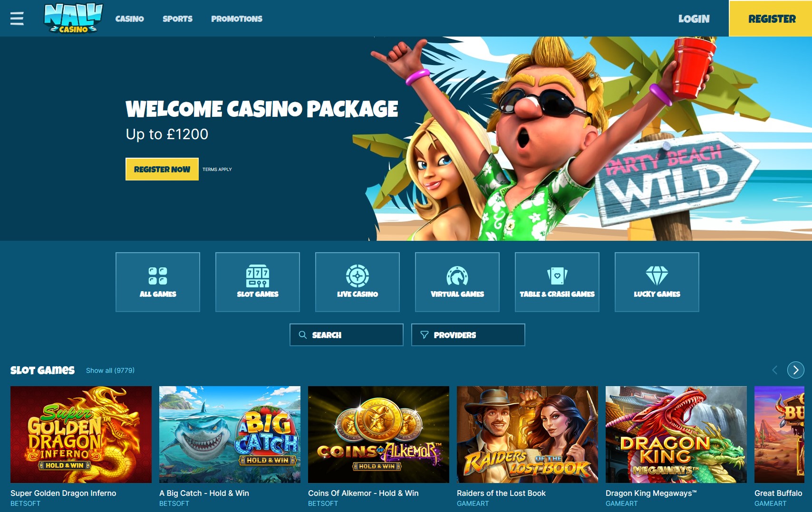812x512 pixels.
Task: Open Dragon King Megaways game thumbnail
Action: 676,435
